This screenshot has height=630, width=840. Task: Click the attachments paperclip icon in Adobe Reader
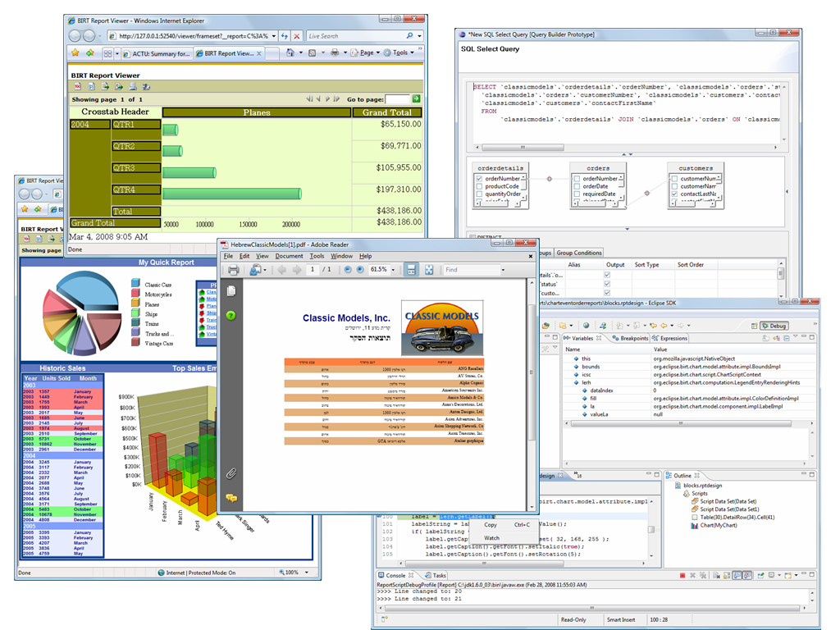point(231,473)
